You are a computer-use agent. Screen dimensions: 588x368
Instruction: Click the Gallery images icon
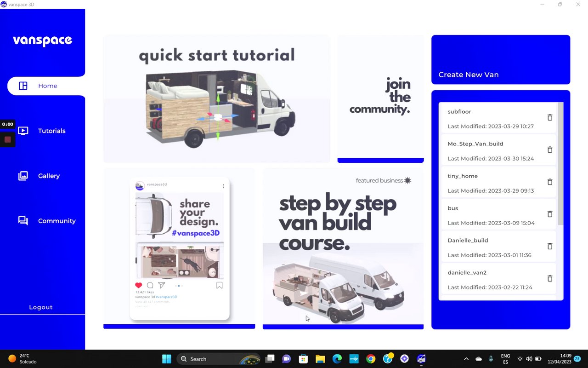click(23, 176)
